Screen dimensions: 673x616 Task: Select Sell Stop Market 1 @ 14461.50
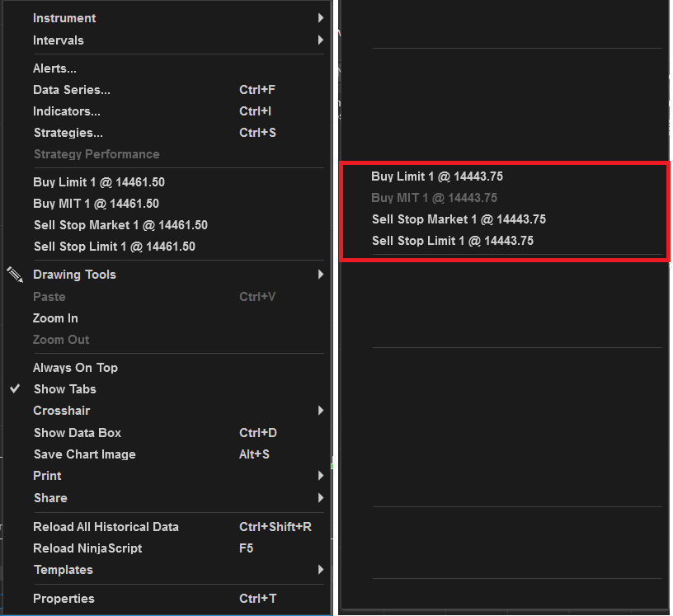(120, 225)
